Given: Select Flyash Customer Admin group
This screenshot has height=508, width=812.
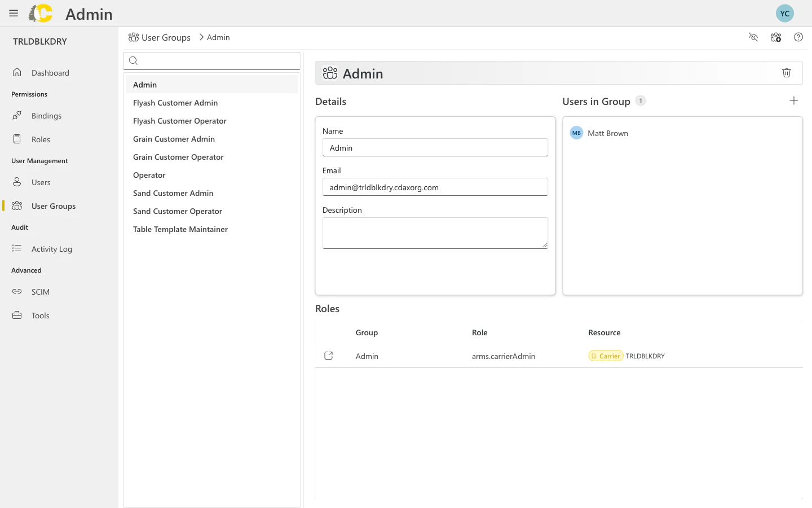Looking at the screenshot, I should point(175,102).
